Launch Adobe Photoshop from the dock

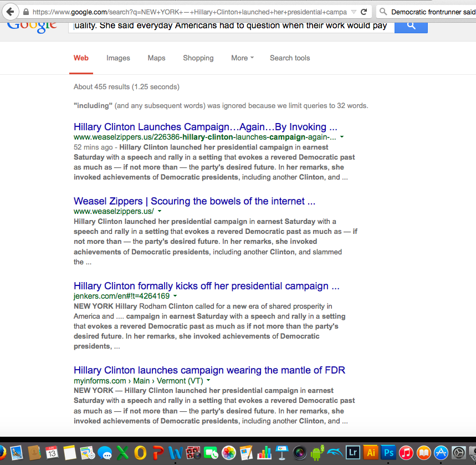(388, 453)
